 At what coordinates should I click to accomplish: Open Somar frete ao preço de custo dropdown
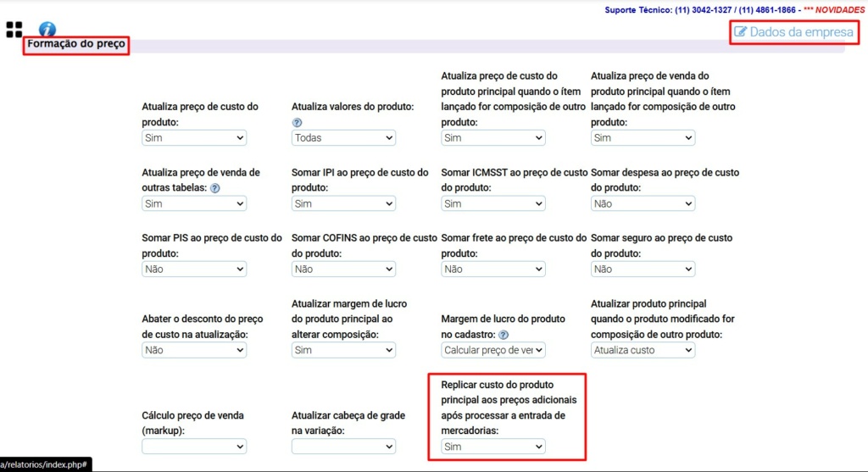pos(492,269)
